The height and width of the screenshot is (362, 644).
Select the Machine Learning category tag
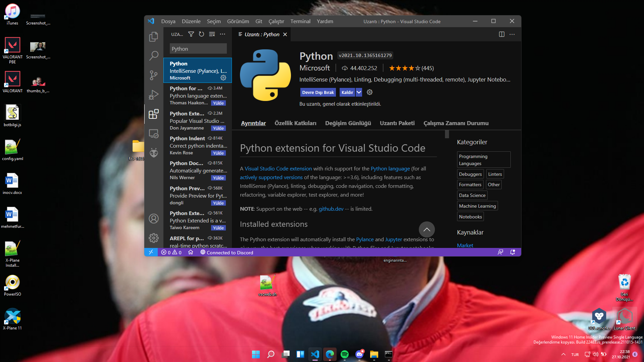(x=477, y=206)
